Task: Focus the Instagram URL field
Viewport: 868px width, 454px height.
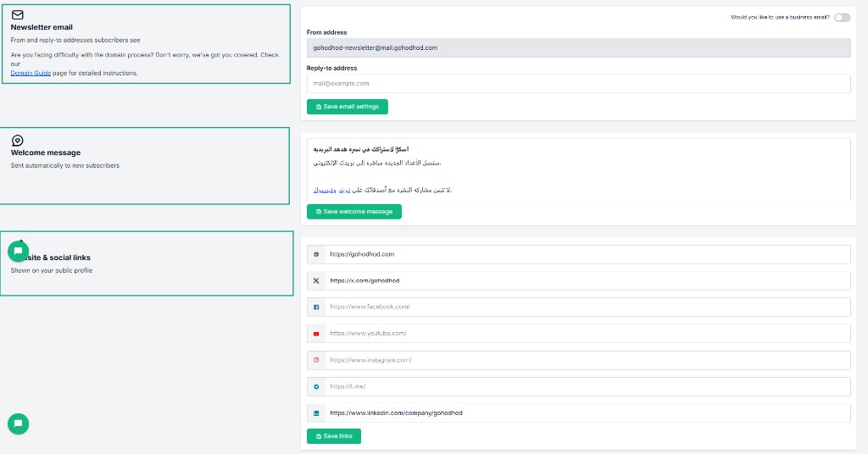Action: pos(587,360)
